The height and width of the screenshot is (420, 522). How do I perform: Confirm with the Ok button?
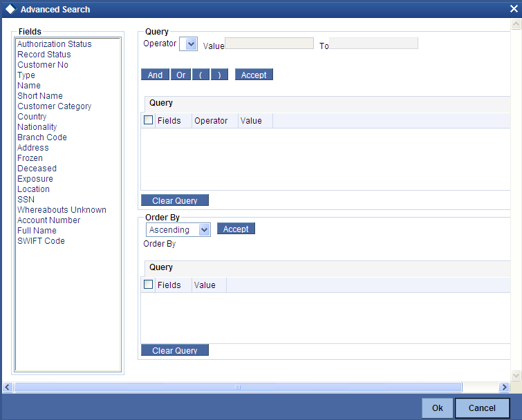point(437,408)
